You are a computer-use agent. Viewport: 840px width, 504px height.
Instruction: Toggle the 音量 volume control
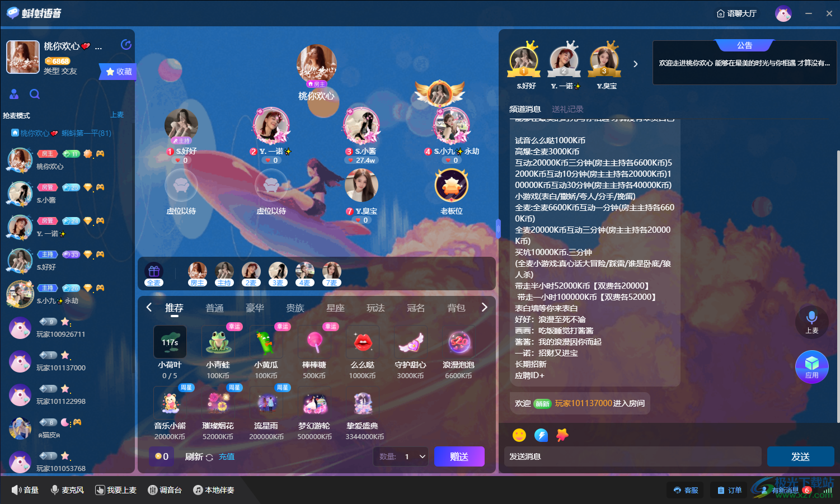[x=25, y=490]
